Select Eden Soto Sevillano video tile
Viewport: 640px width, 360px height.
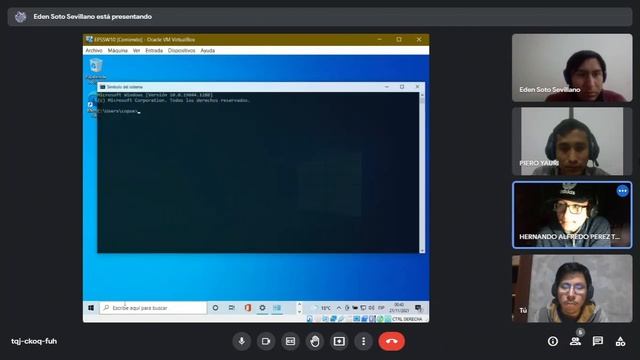click(x=572, y=68)
